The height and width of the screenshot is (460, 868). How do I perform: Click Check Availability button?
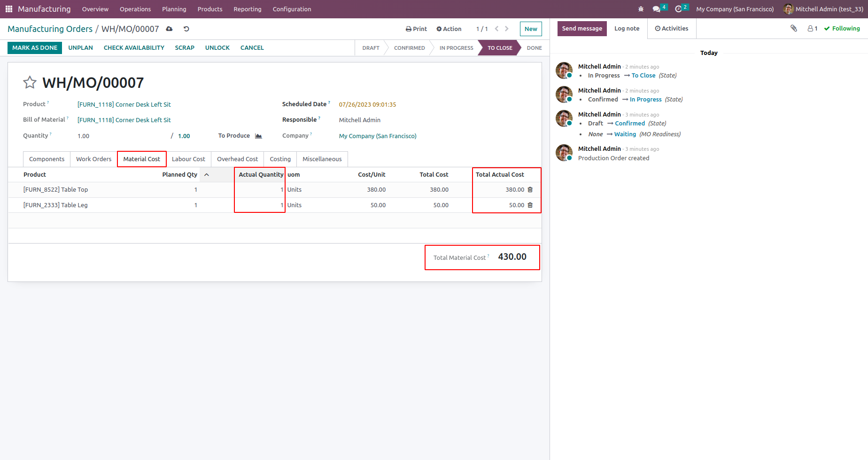(134, 48)
